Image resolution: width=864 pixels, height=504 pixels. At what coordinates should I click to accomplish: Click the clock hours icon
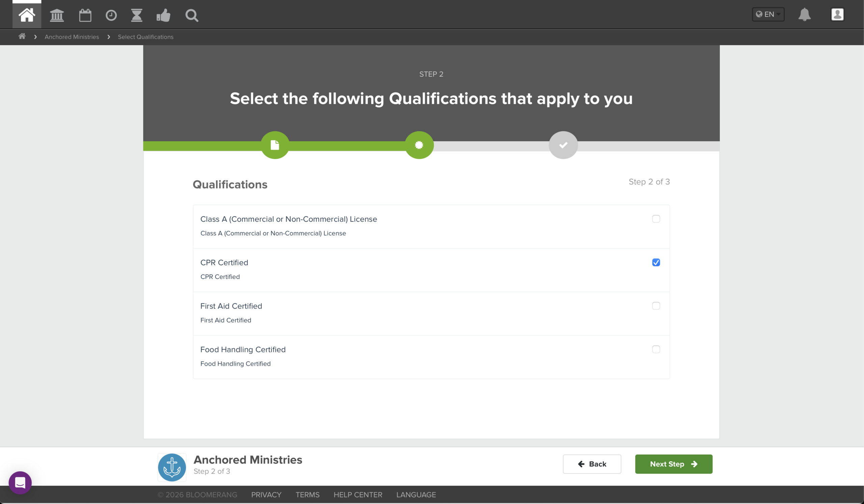(111, 15)
